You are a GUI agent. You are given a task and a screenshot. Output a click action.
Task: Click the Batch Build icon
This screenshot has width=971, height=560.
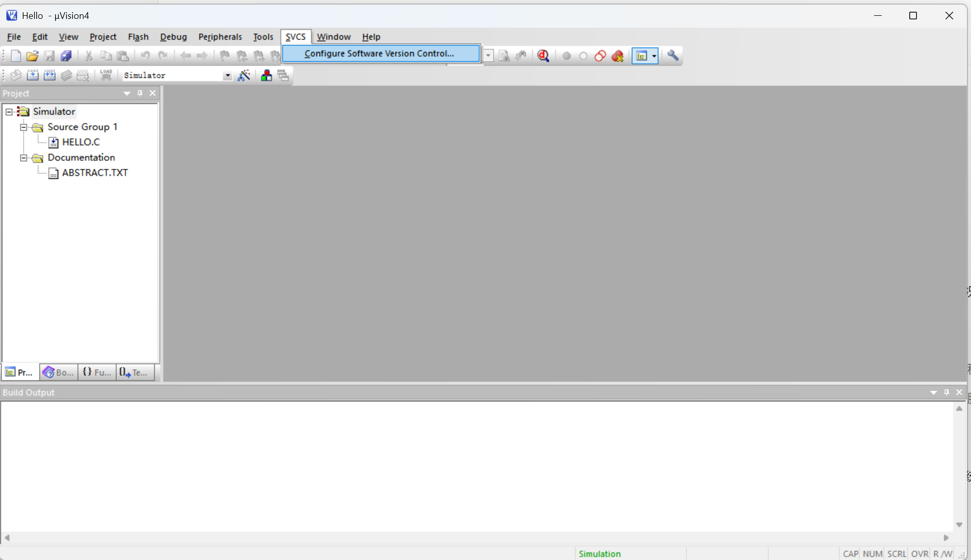click(66, 75)
